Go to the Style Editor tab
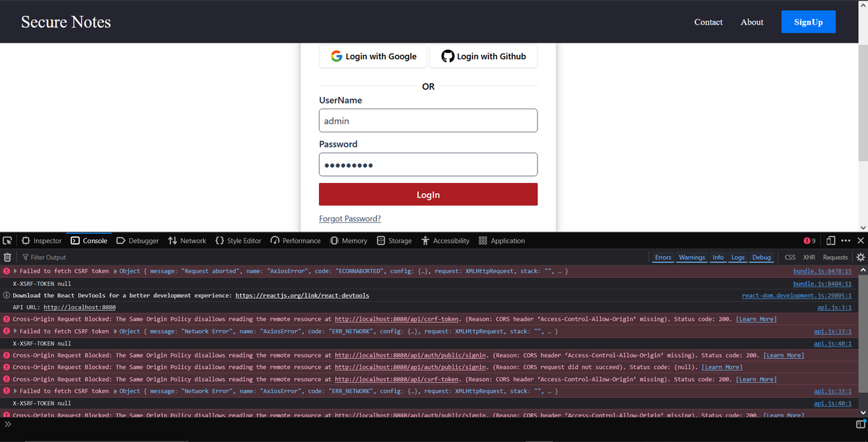The height and width of the screenshot is (442, 868). click(x=238, y=240)
